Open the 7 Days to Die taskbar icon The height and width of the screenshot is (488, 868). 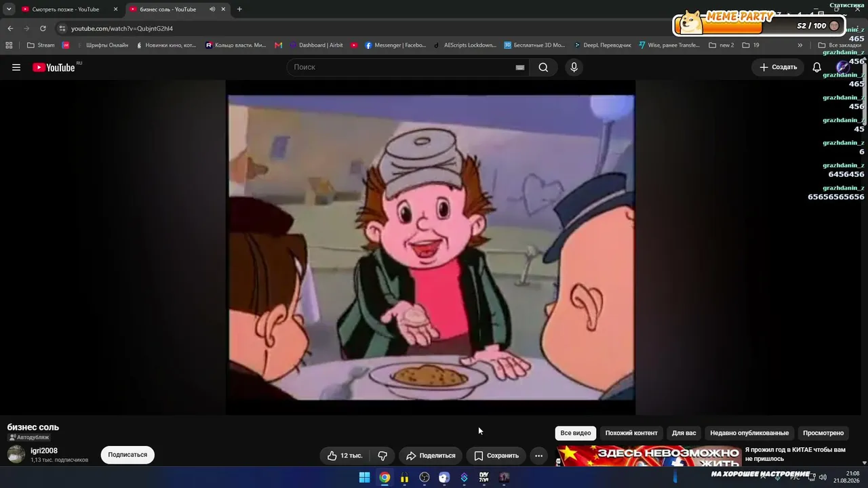(x=484, y=477)
